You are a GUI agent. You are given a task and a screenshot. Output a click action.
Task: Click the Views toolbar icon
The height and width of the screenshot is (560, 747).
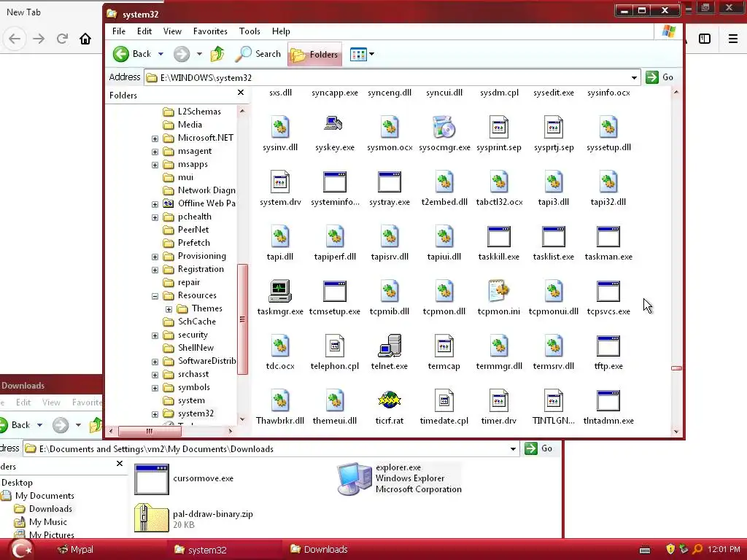[x=357, y=54]
